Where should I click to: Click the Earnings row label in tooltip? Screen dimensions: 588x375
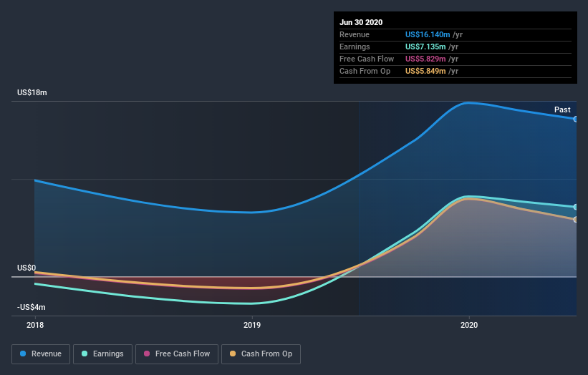click(x=355, y=47)
